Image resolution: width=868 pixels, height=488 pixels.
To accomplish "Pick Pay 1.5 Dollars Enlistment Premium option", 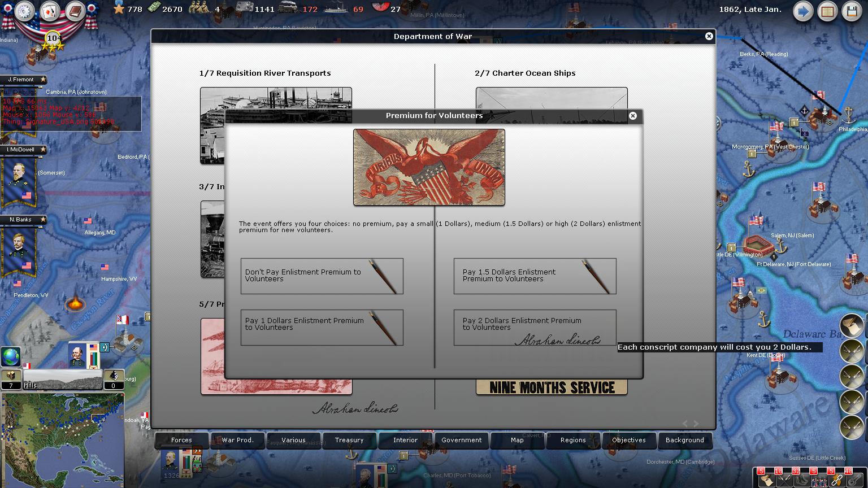I will 535,276.
